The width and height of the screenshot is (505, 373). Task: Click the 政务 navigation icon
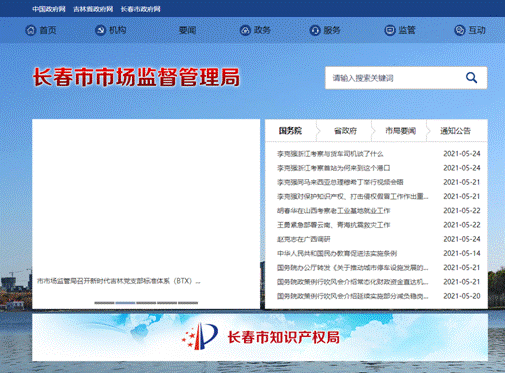click(245, 30)
